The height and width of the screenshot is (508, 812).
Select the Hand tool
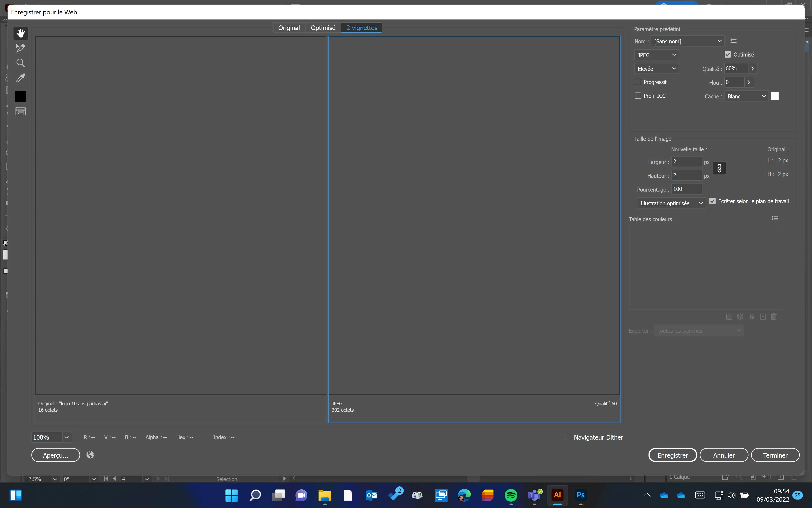click(x=21, y=33)
